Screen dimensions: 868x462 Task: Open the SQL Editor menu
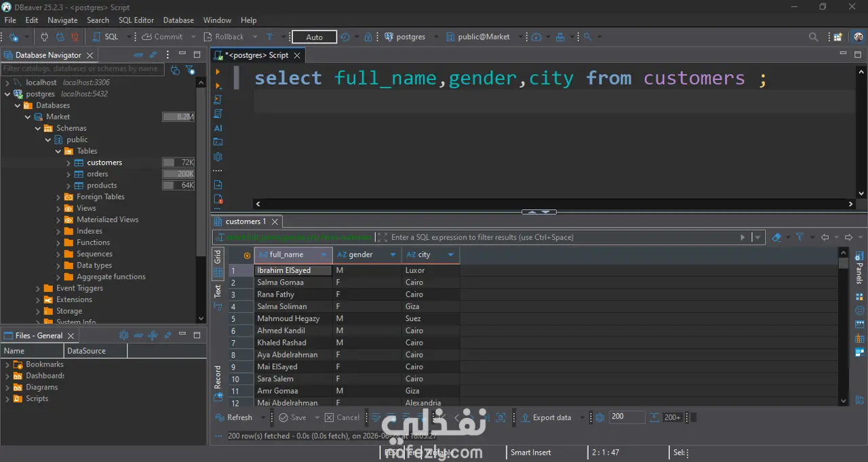pyautogui.click(x=136, y=20)
